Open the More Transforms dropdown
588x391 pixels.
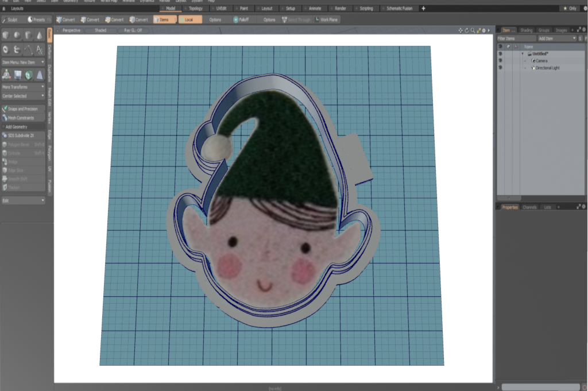[23, 87]
